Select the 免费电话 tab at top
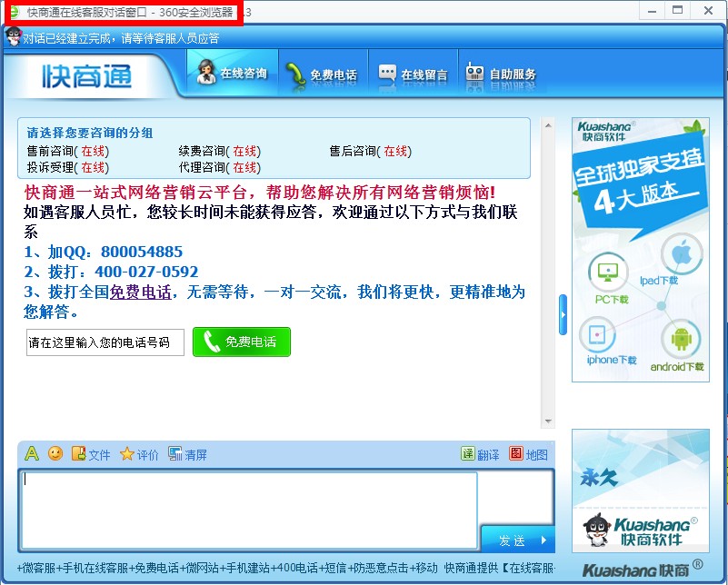The width and height of the screenshot is (728, 585). coord(321,74)
